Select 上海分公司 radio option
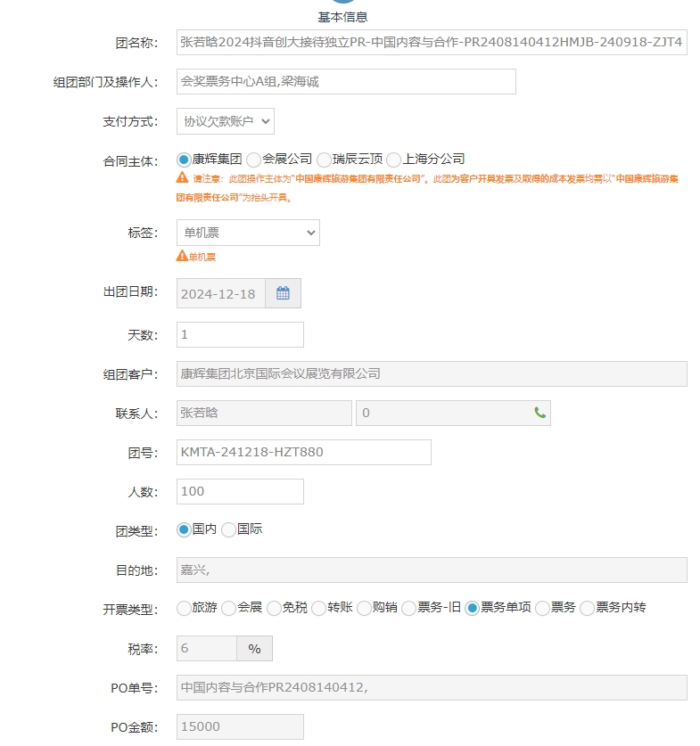The height and width of the screenshot is (746, 700). (x=395, y=160)
